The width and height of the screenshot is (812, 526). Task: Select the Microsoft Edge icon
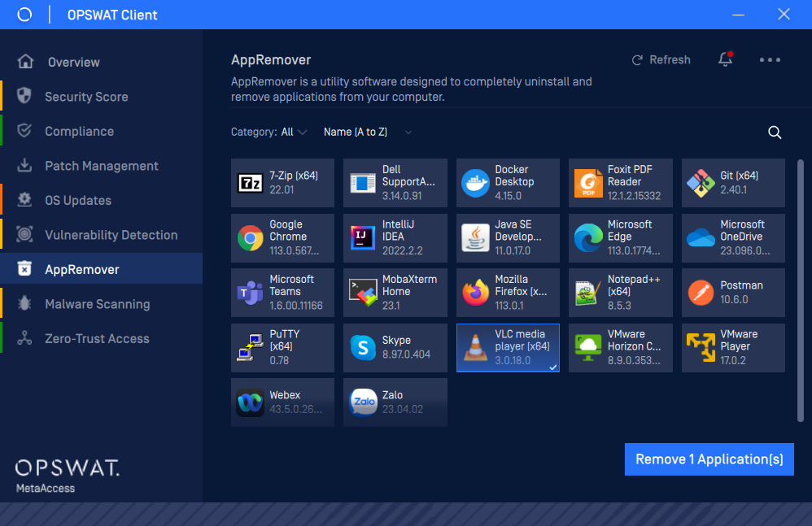click(x=588, y=238)
